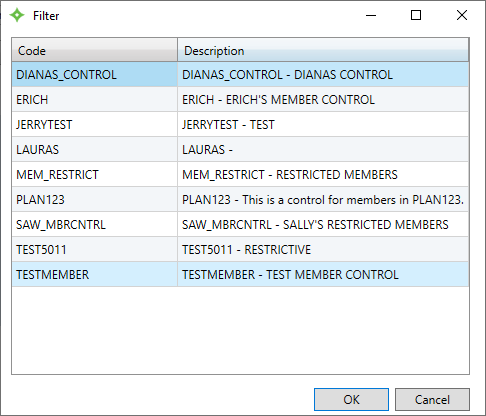
Task: Click the RESTRICTED MEMBERS description cell
Action: point(323,175)
